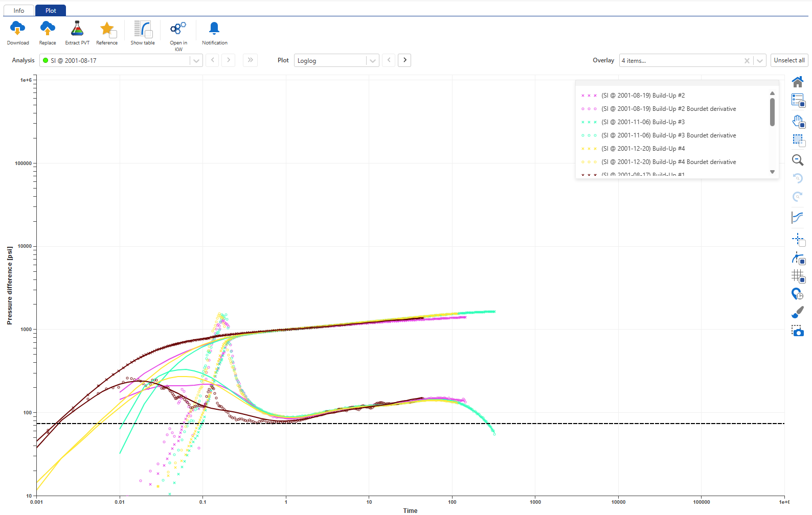
Task: Expand the Overlay items dropdown
Action: click(x=760, y=61)
